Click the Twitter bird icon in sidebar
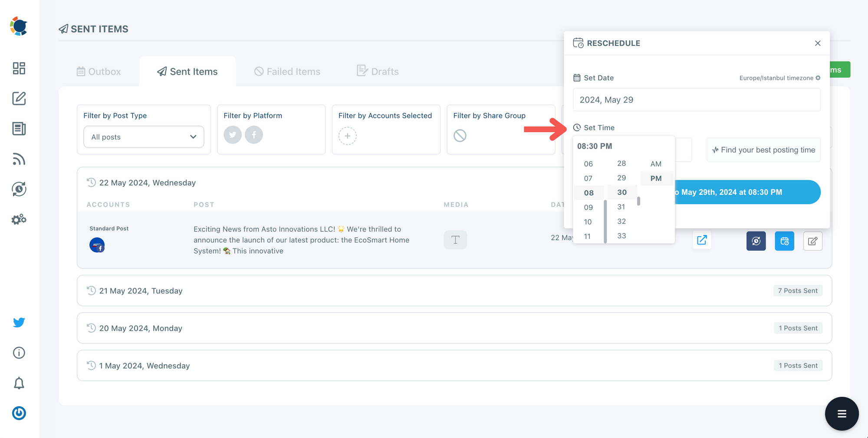Image resolution: width=868 pixels, height=438 pixels. point(19,322)
